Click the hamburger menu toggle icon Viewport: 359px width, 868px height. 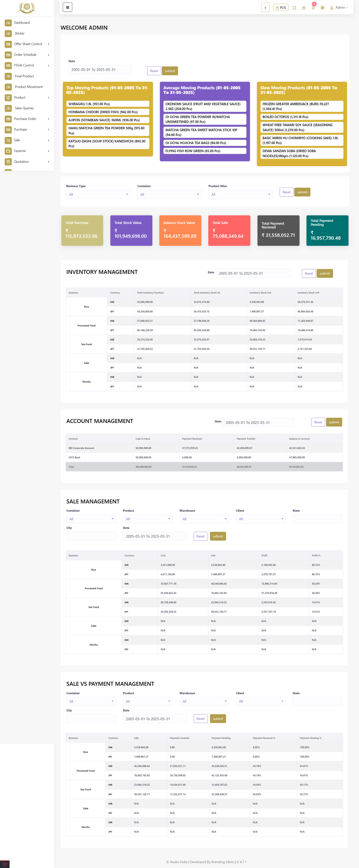point(67,7)
